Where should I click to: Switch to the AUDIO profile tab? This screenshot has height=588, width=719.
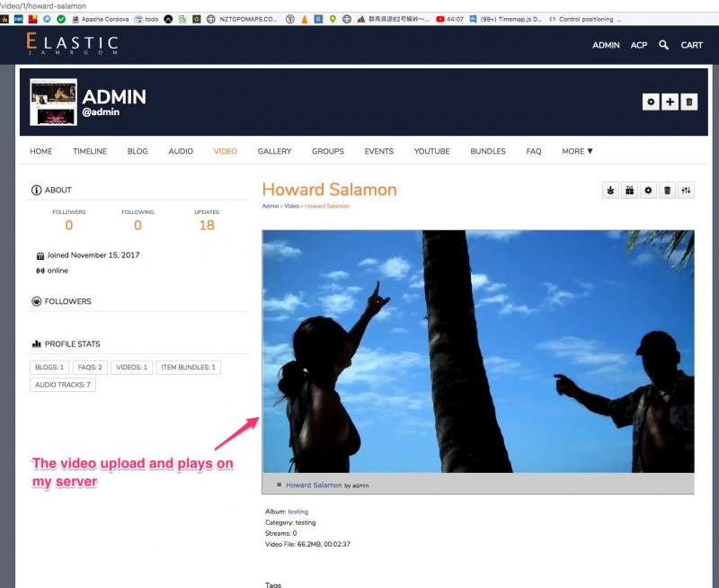coord(181,151)
